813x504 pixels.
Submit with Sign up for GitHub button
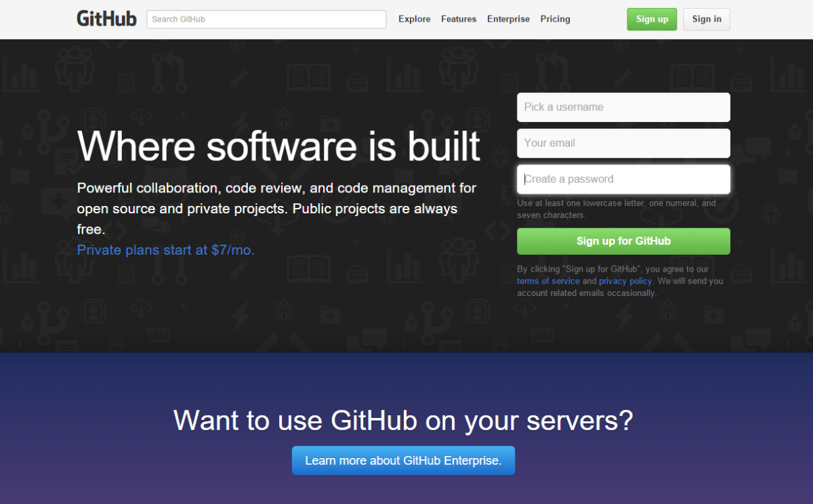(x=623, y=241)
